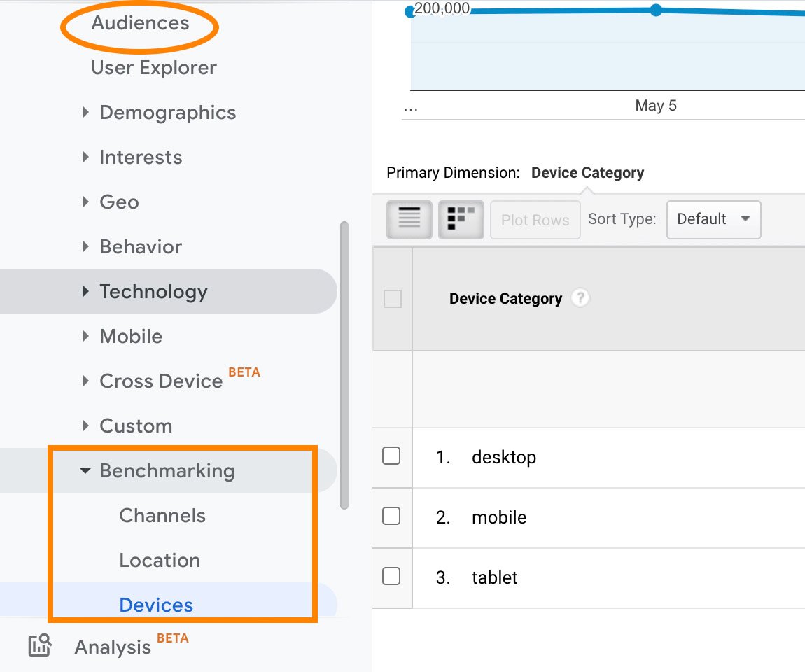
Task: Click the Plot Rows button
Action: [x=535, y=220]
